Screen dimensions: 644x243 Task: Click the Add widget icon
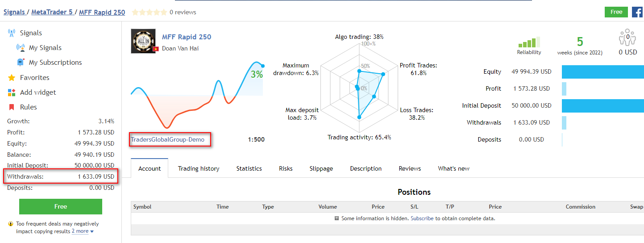12,92
